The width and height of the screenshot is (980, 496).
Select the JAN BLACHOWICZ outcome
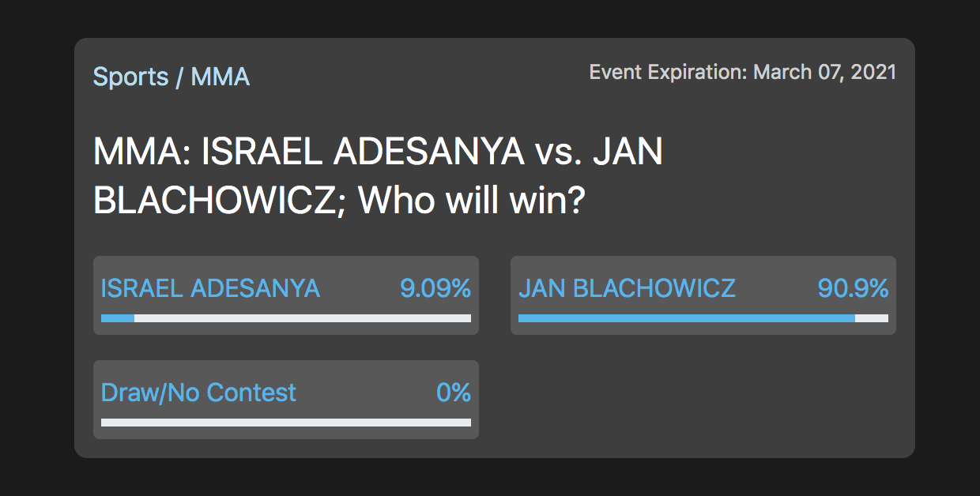(703, 295)
